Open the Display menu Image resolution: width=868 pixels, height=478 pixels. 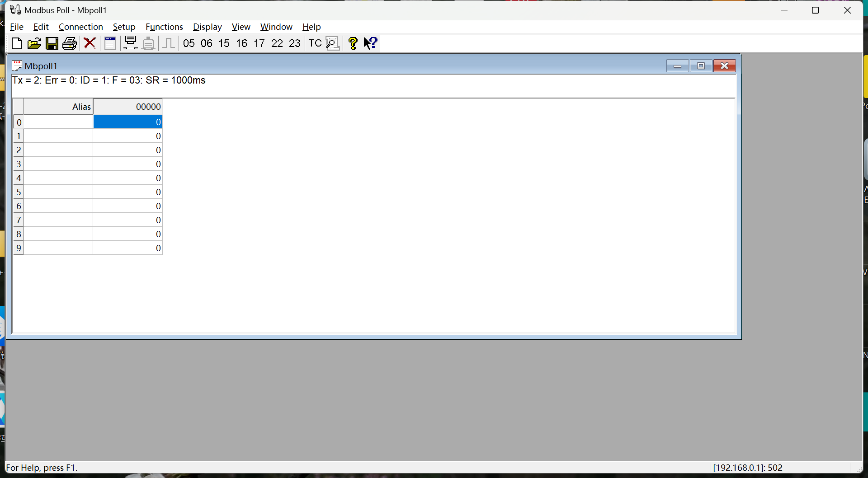(x=208, y=27)
